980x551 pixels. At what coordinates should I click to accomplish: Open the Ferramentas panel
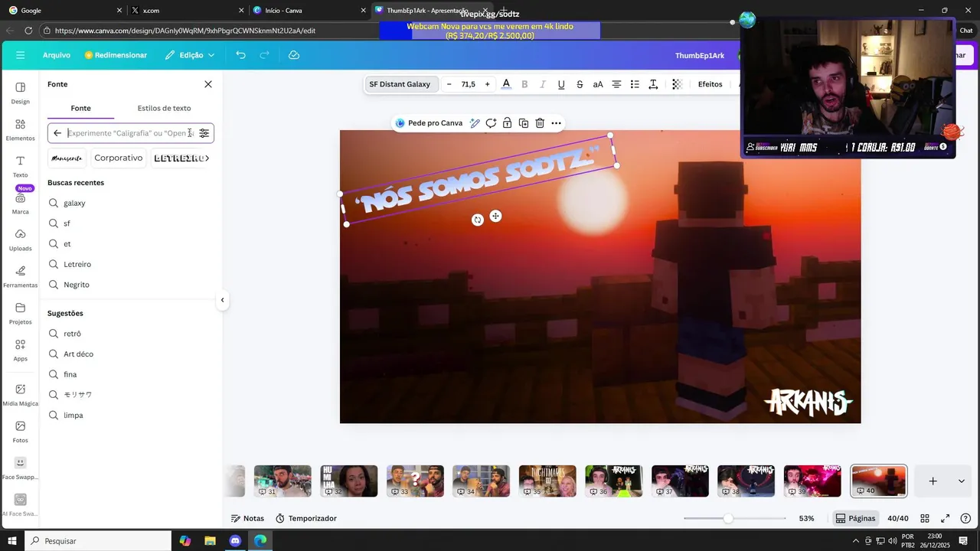(20, 276)
